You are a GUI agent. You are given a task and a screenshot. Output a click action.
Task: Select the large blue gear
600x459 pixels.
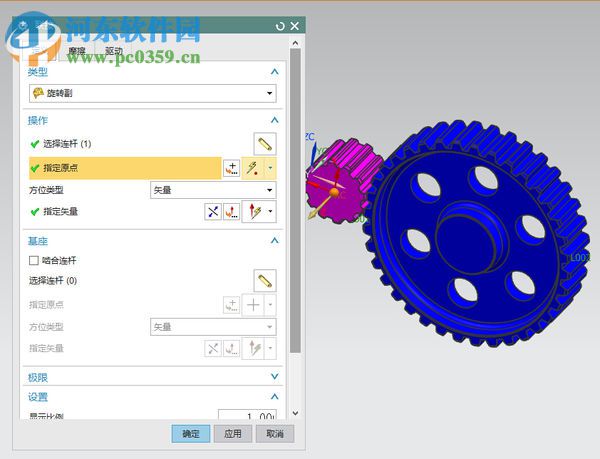coord(476,233)
